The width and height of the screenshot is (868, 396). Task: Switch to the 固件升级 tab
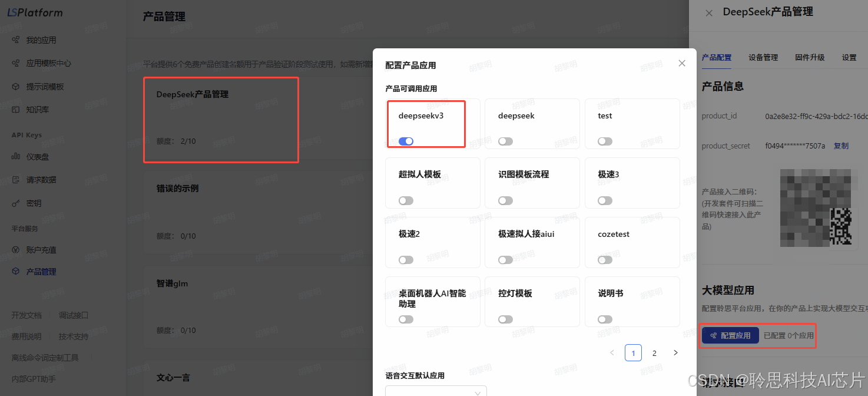[810, 58]
